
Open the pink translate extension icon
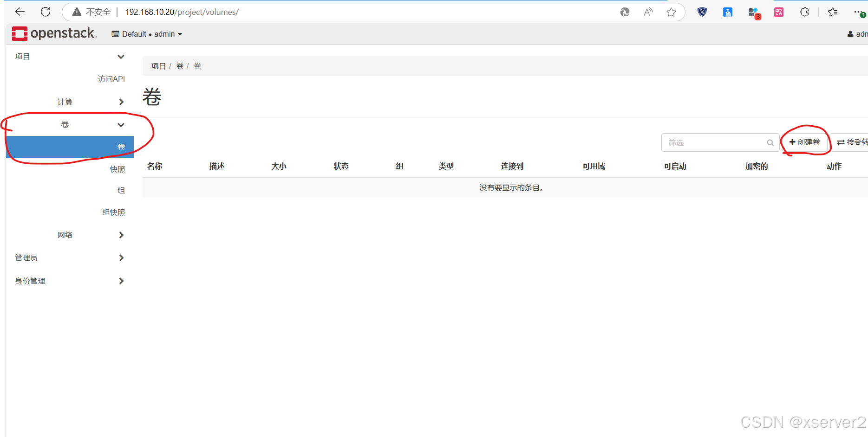pyautogui.click(x=779, y=12)
